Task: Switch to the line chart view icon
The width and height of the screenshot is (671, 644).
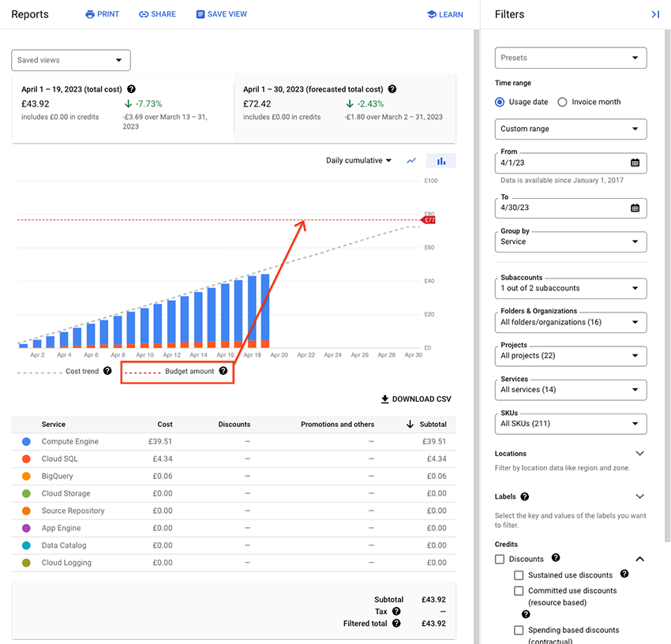Action: coord(411,160)
